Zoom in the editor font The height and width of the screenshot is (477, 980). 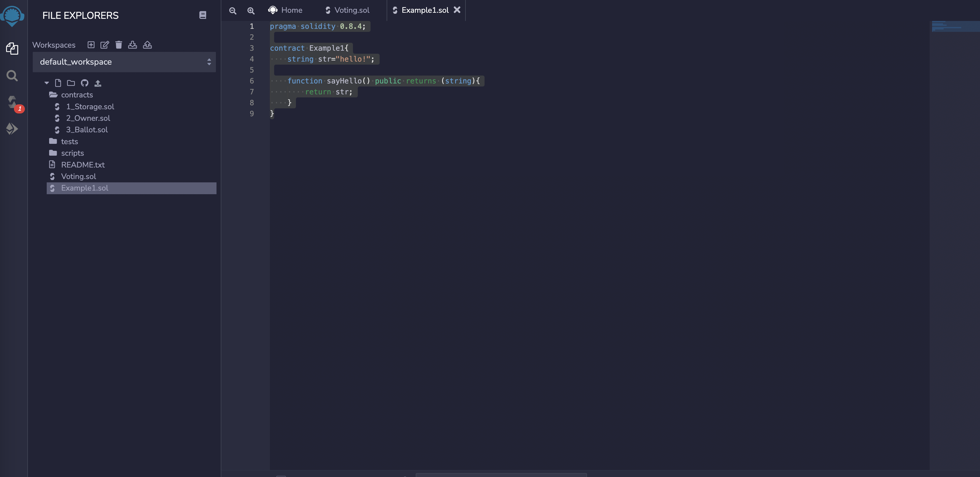coord(251,11)
